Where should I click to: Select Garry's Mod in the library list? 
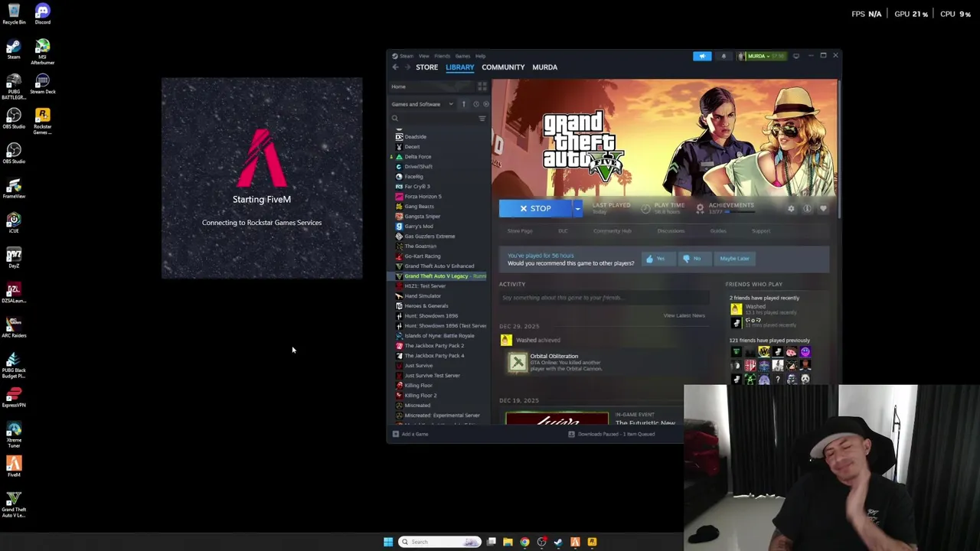pos(439,226)
